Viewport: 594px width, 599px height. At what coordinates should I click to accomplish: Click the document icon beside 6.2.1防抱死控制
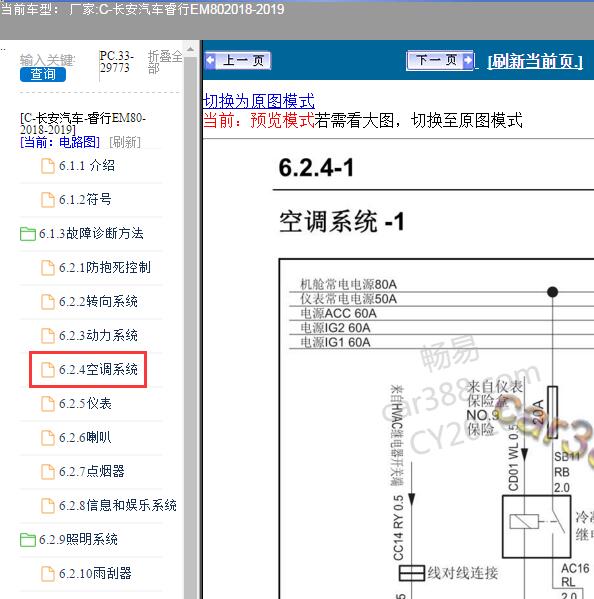pyautogui.click(x=48, y=267)
